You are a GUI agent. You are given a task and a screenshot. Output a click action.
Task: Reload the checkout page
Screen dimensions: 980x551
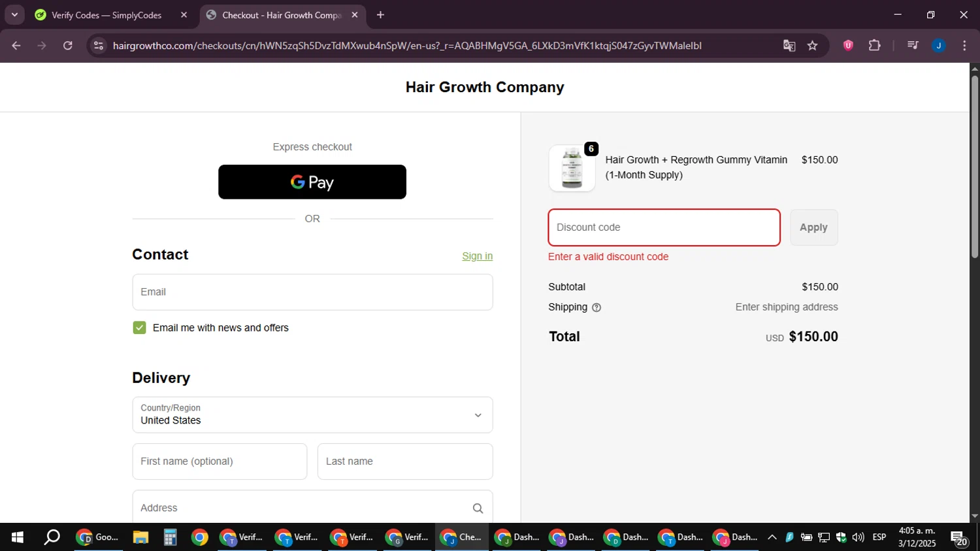pos(68,46)
